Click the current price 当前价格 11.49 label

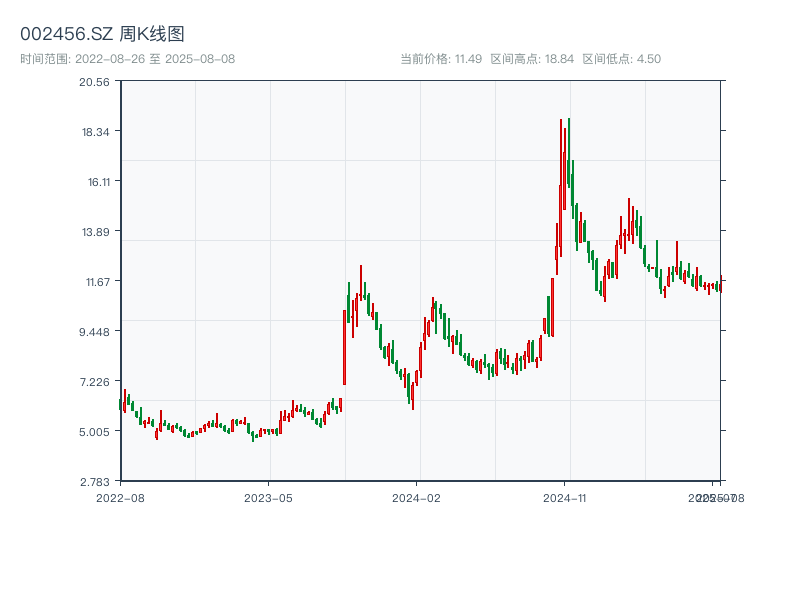[441, 59]
